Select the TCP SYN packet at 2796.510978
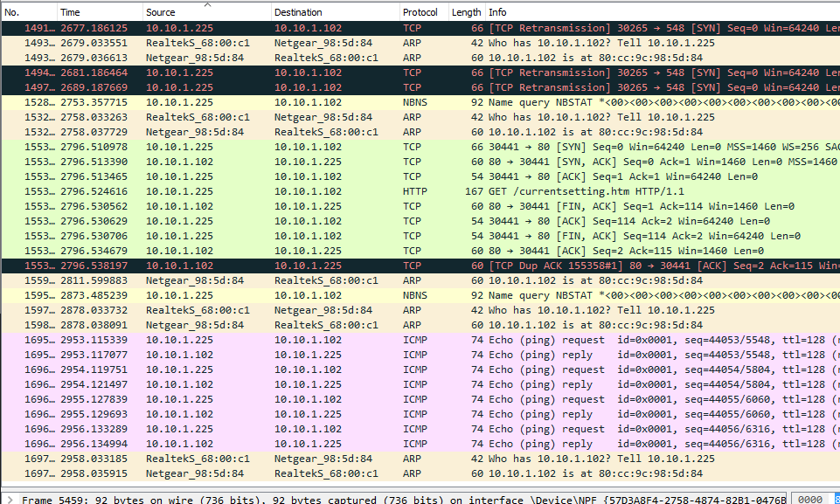840x504 pixels. [420, 147]
